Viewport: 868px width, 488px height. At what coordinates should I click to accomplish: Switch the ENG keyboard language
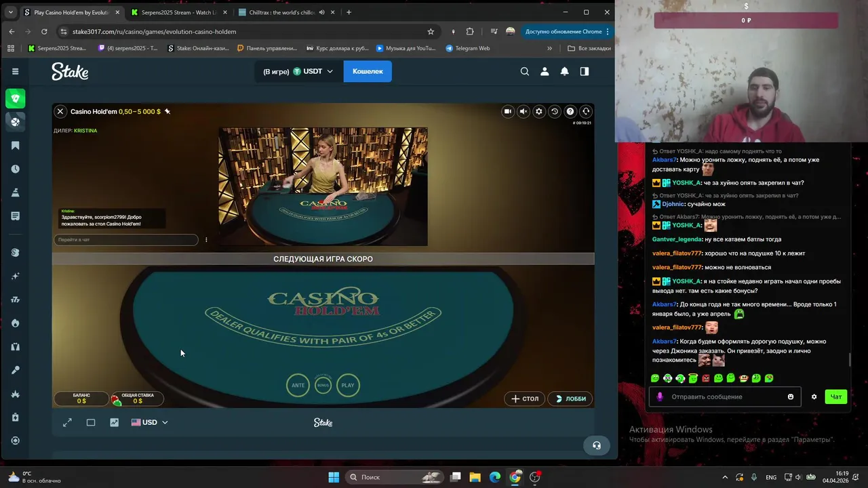click(771, 477)
